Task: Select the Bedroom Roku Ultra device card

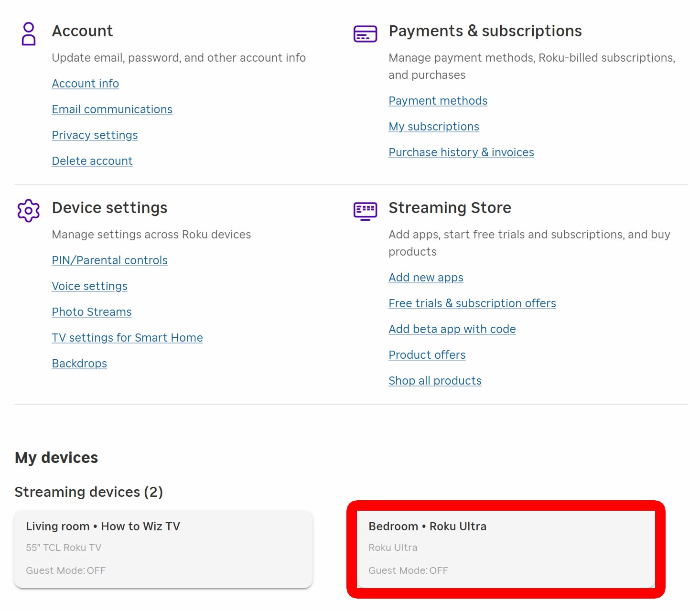Action: 506,548
